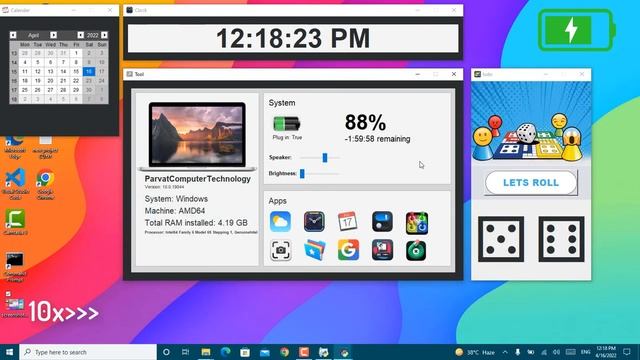The image size is (640, 360).
Task: Click microphone icon in system tray
Action: [518, 352]
